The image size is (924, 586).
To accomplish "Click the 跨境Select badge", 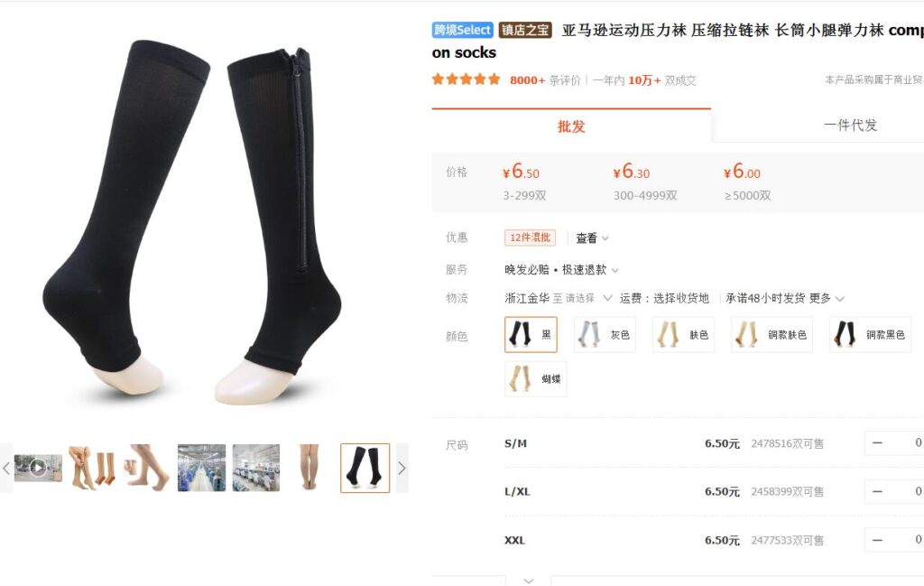I will pyautogui.click(x=462, y=30).
